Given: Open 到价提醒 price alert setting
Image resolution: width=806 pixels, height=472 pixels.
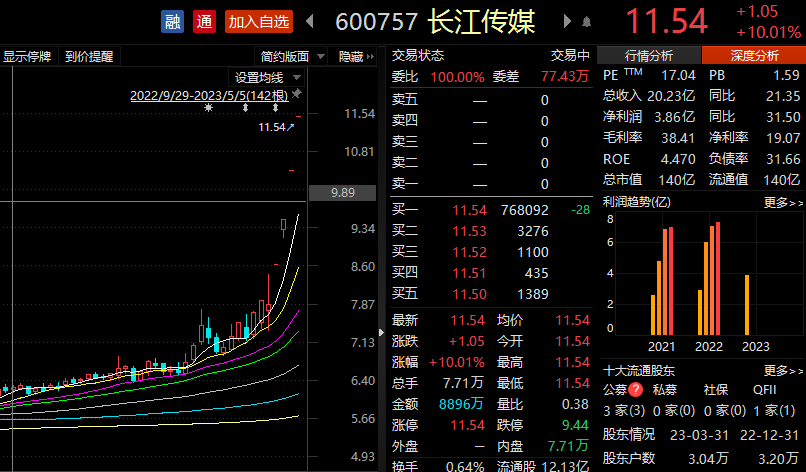Looking at the screenshot, I should pos(89,57).
